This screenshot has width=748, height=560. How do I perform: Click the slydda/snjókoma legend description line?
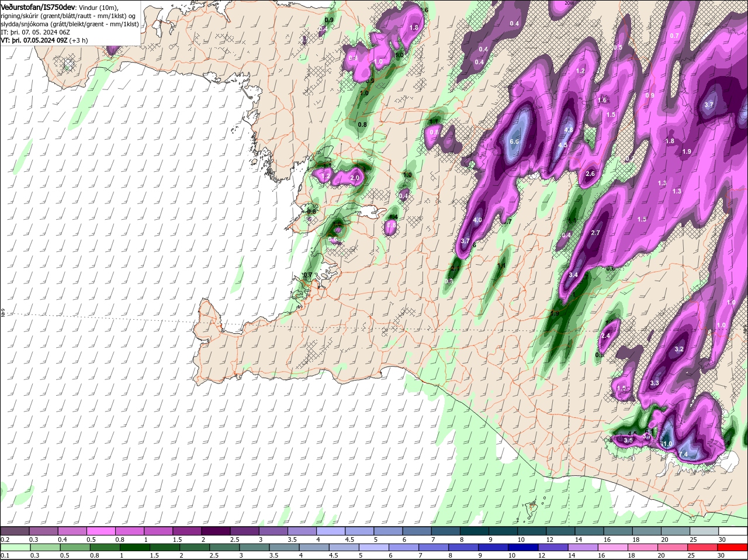point(70,24)
